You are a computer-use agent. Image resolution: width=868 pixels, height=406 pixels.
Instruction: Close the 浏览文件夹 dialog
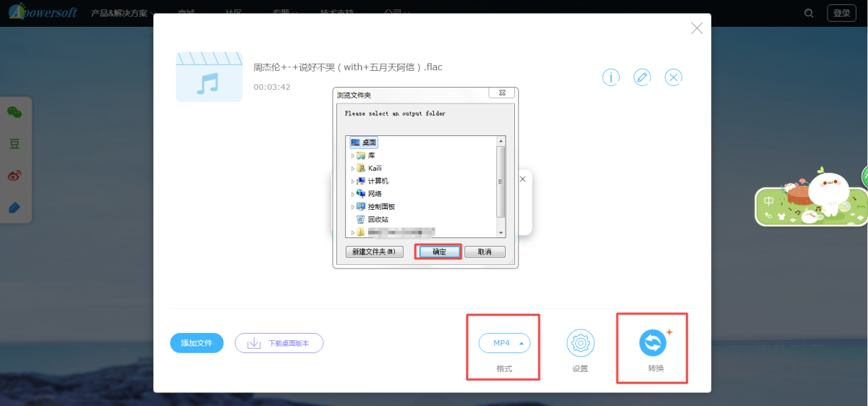point(502,93)
